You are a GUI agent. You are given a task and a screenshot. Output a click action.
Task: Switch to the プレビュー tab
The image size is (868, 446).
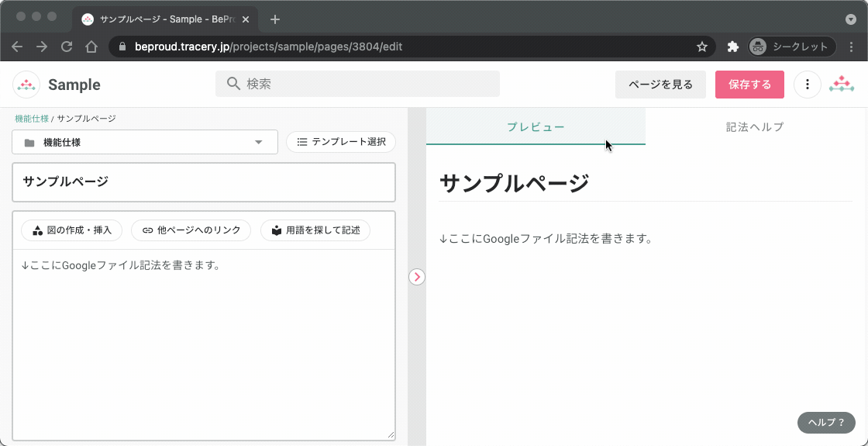tap(536, 127)
